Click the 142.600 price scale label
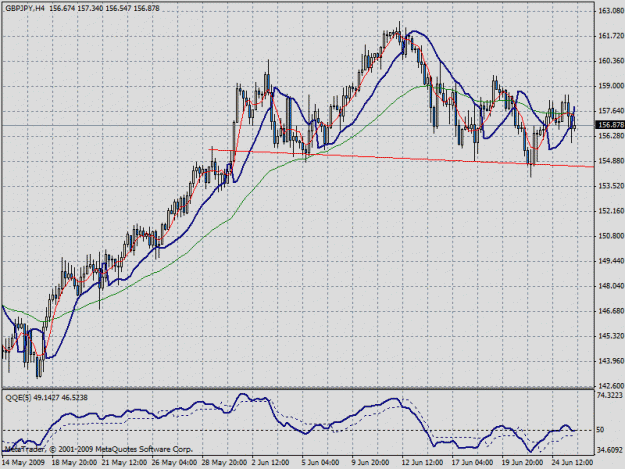The image size is (625, 469). coord(611,386)
